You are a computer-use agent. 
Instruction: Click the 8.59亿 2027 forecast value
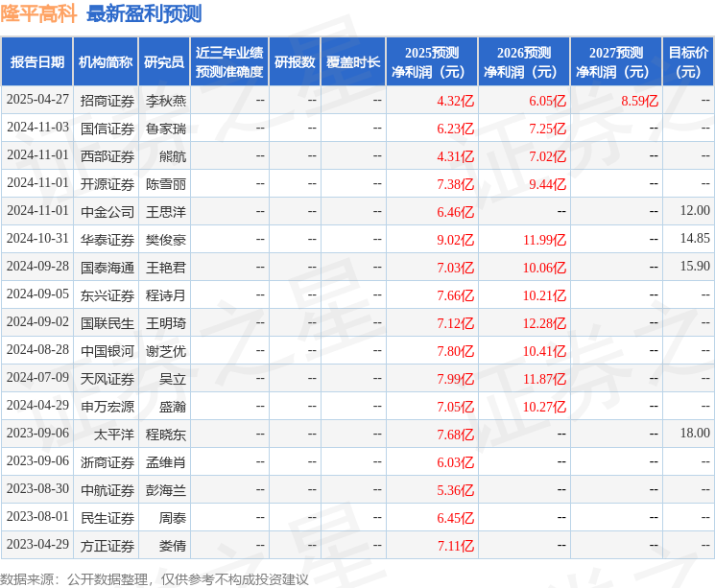point(639,101)
